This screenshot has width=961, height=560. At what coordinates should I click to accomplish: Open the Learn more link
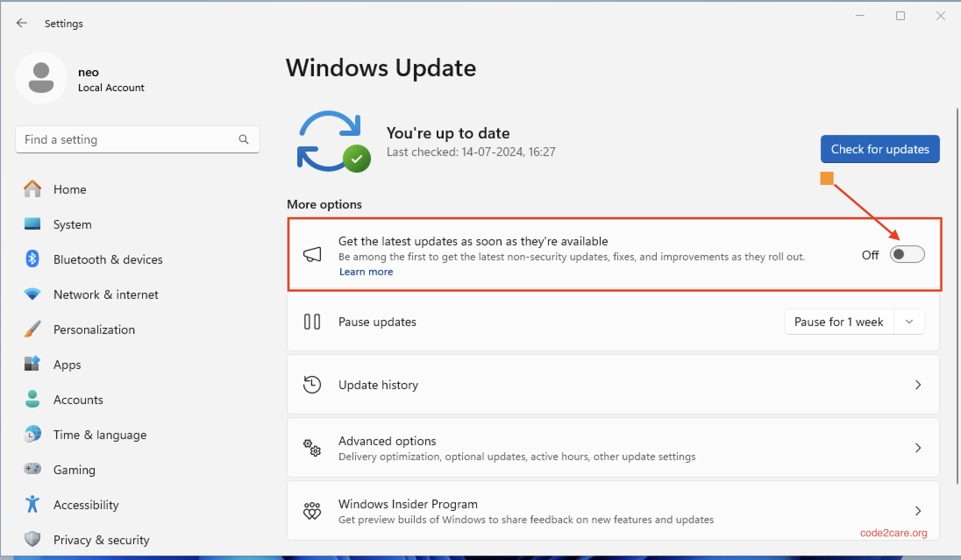coord(366,272)
